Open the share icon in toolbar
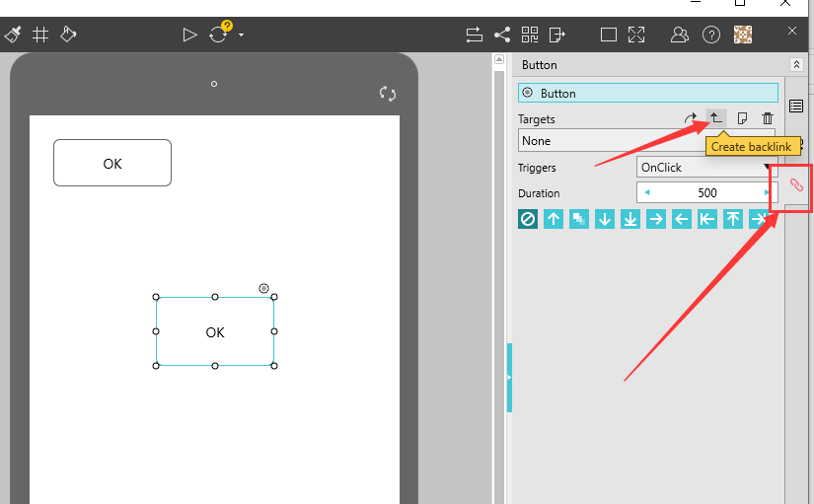The width and height of the screenshot is (814, 504). (502, 35)
